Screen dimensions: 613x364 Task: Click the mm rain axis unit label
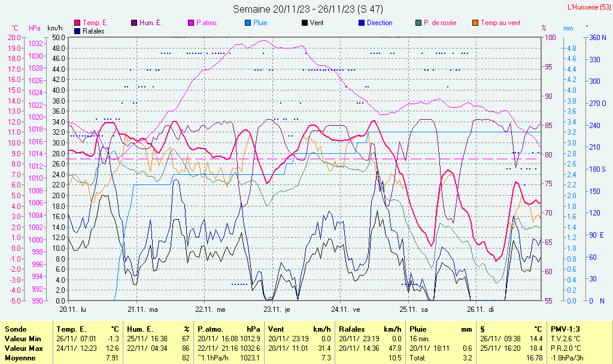(x=569, y=28)
